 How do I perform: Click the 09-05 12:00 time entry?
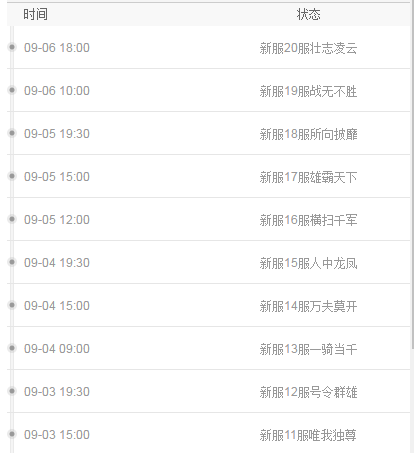pyautogui.click(x=57, y=220)
